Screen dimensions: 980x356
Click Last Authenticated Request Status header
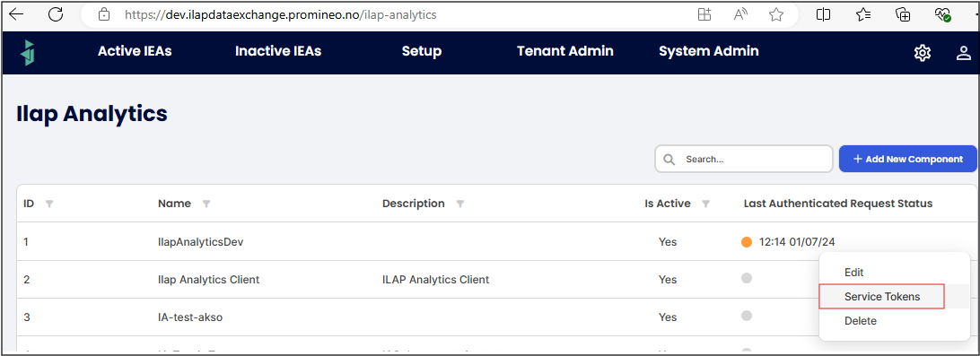838,204
